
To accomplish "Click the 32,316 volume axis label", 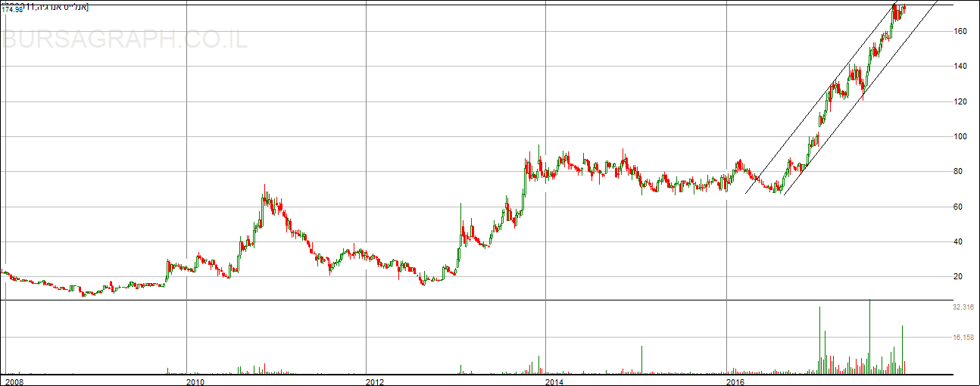I will click(x=962, y=307).
